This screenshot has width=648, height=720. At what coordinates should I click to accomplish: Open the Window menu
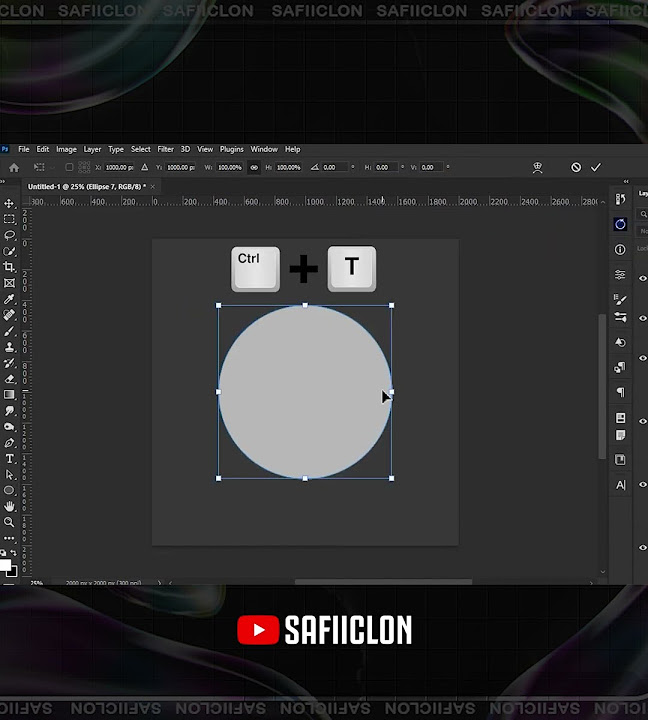[x=264, y=149]
